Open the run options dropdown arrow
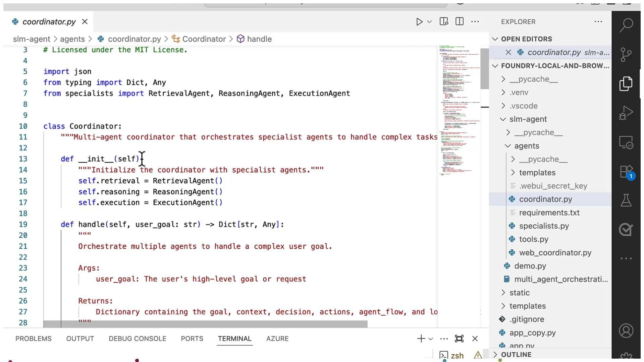Viewport: 644px width, 362px height. click(429, 22)
